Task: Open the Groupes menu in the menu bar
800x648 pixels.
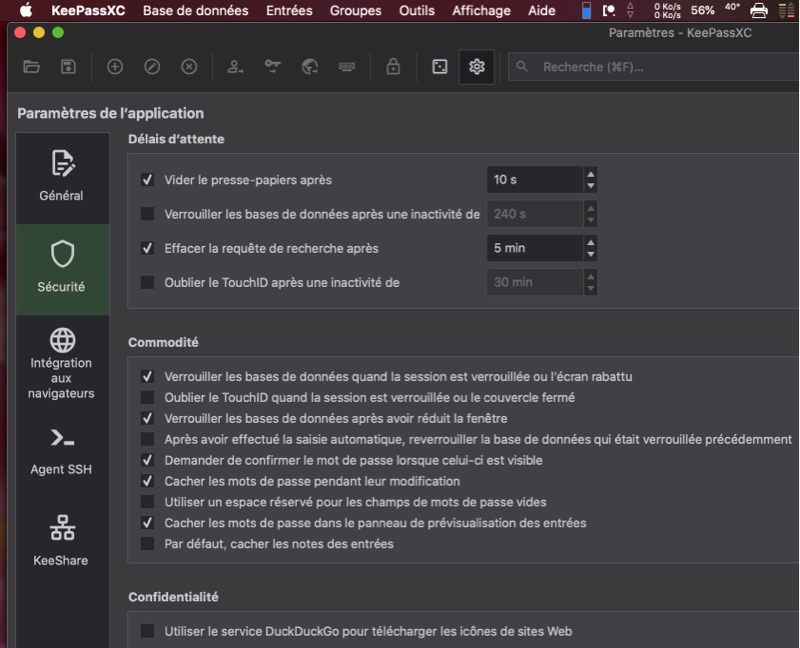Action: click(355, 11)
